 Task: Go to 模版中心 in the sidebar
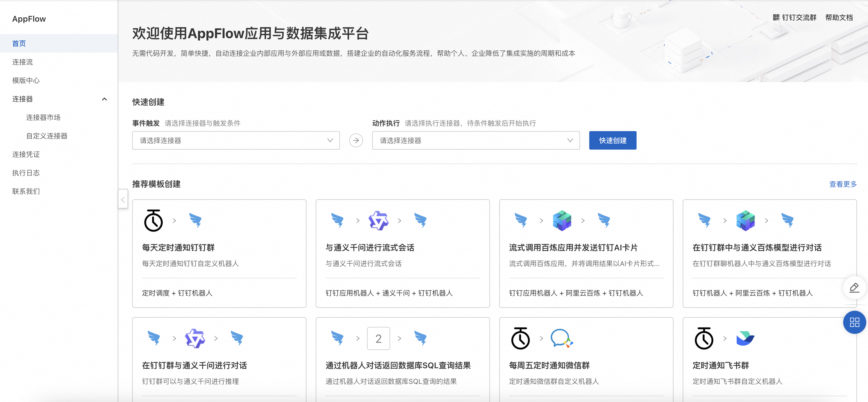click(x=26, y=80)
